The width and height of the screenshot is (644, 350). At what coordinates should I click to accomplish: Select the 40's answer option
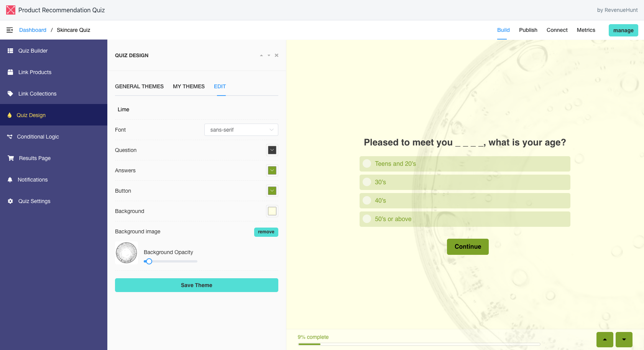pos(465,201)
